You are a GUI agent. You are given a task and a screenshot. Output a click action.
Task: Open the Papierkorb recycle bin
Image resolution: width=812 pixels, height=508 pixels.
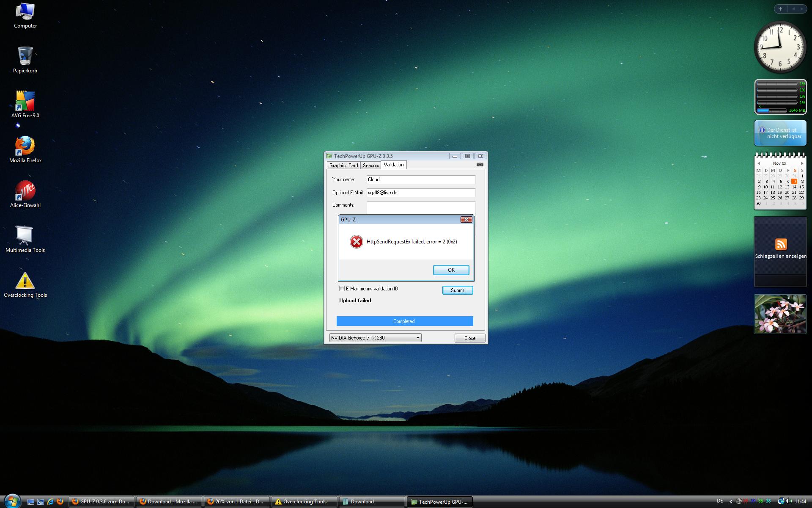[25, 56]
